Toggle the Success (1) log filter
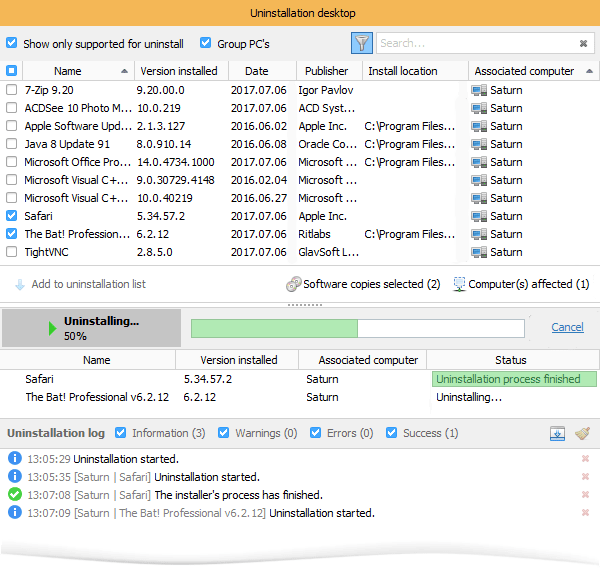600x570 pixels. click(x=391, y=433)
